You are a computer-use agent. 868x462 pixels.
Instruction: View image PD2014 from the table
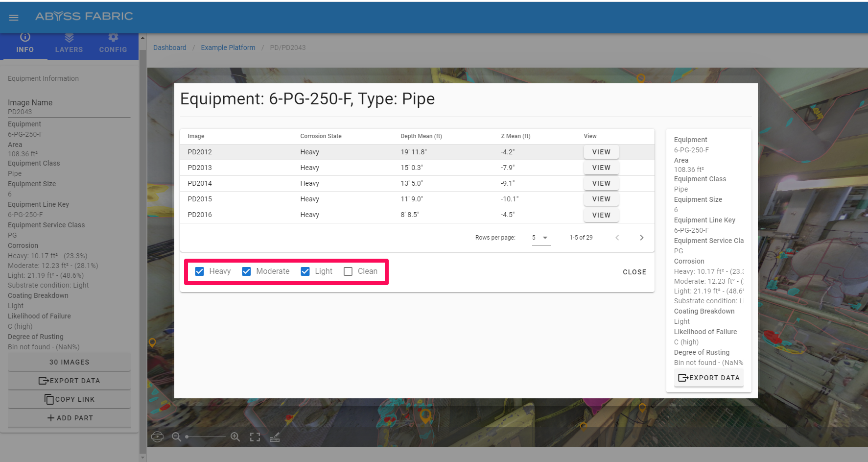pos(601,183)
